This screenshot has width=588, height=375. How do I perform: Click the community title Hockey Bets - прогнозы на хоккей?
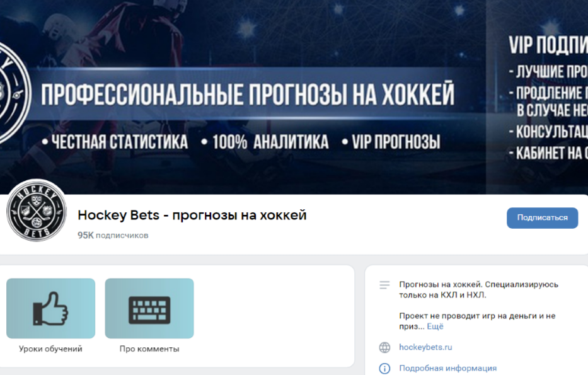191,215
